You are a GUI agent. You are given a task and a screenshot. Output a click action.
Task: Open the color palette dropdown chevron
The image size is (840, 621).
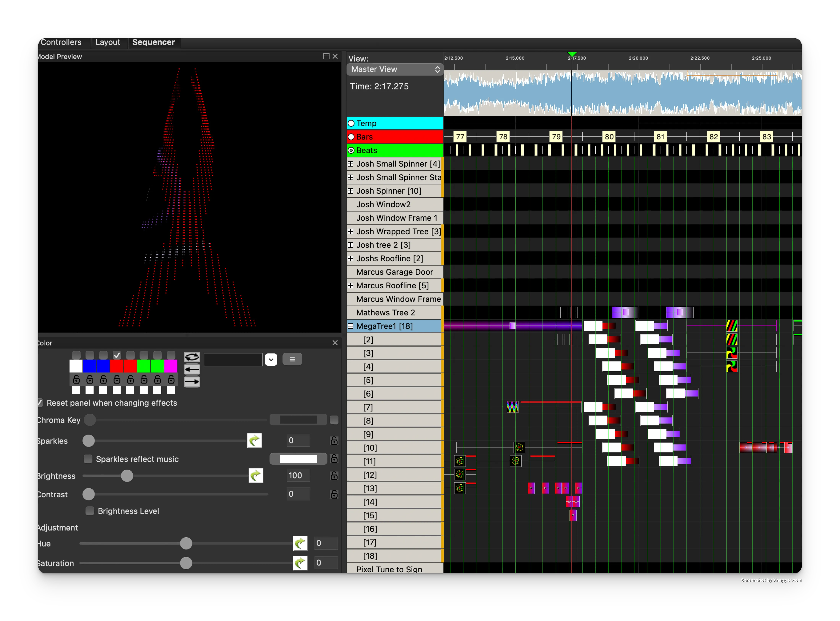pos(271,360)
